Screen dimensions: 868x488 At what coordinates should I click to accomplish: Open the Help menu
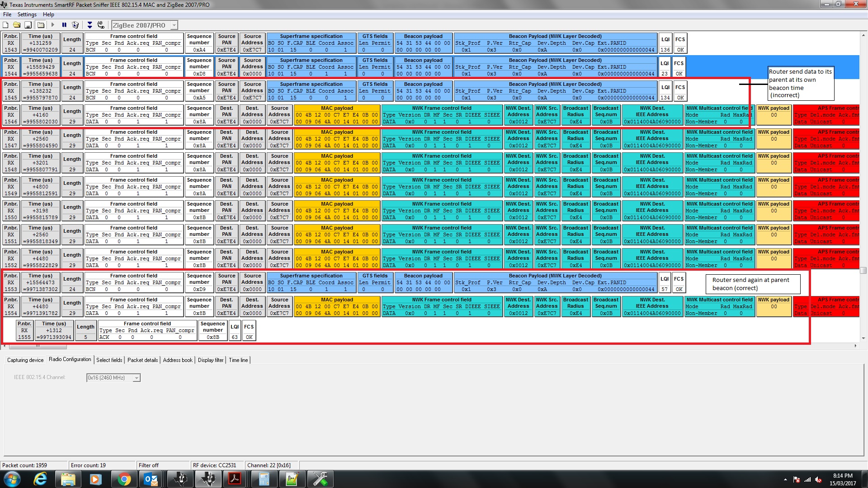click(x=48, y=14)
